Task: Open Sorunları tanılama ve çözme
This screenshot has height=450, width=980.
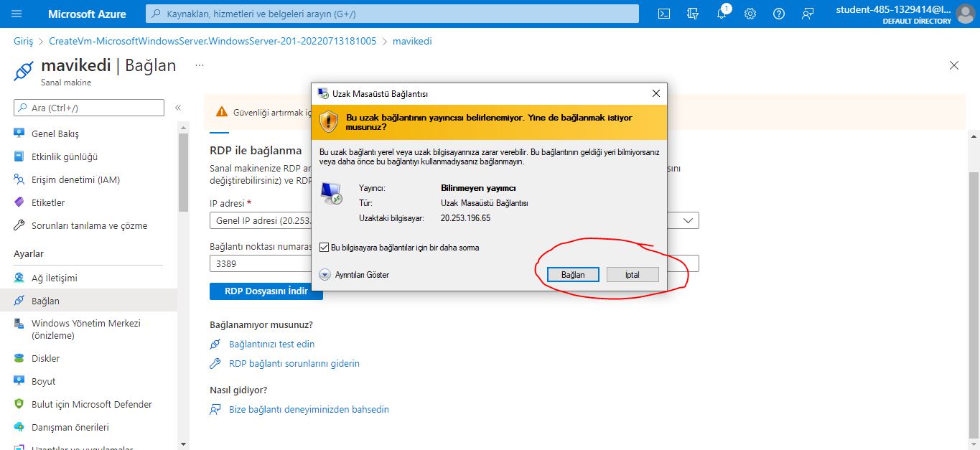Action: tap(88, 225)
